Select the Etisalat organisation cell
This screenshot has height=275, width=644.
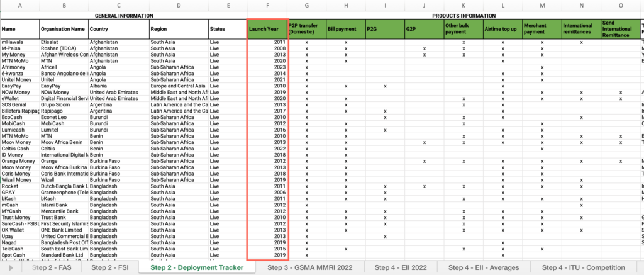tap(64, 42)
